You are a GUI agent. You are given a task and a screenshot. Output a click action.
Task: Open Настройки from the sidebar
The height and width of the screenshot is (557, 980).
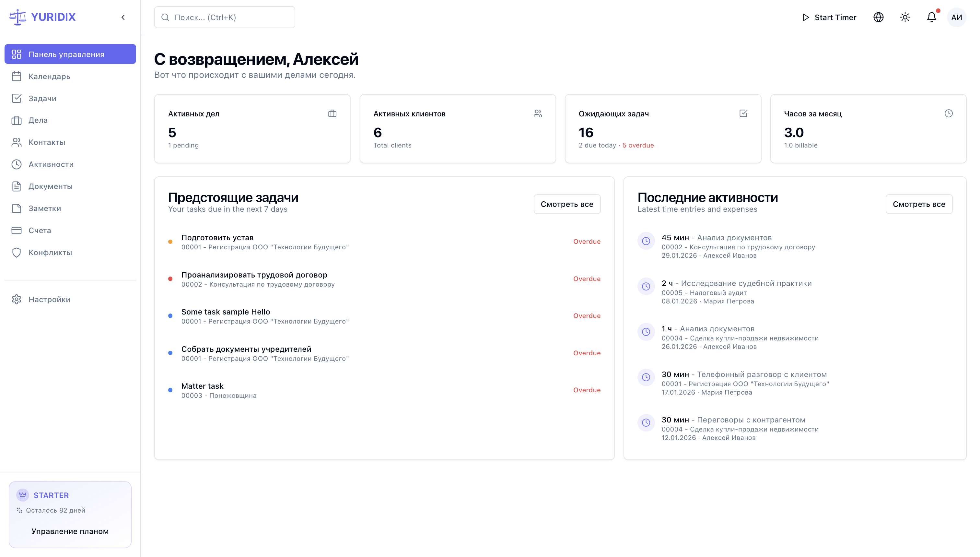49,299
